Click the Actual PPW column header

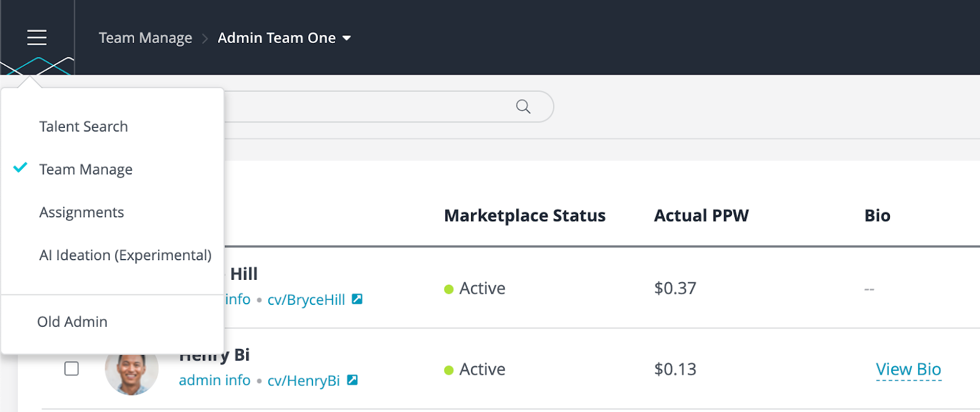coord(701,215)
